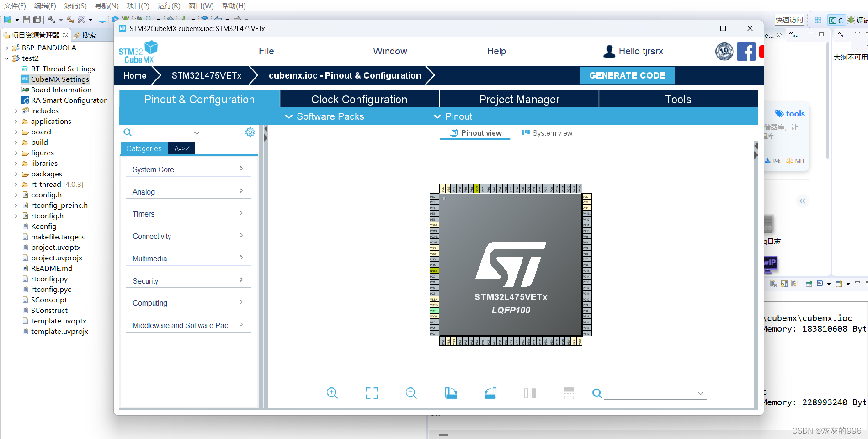868x439 pixels.
Task: Expand the System Core category
Action: click(188, 169)
